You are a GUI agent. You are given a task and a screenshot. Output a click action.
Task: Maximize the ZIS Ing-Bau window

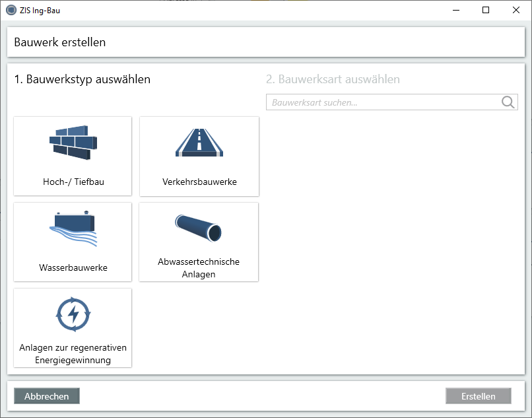(x=486, y=10)
